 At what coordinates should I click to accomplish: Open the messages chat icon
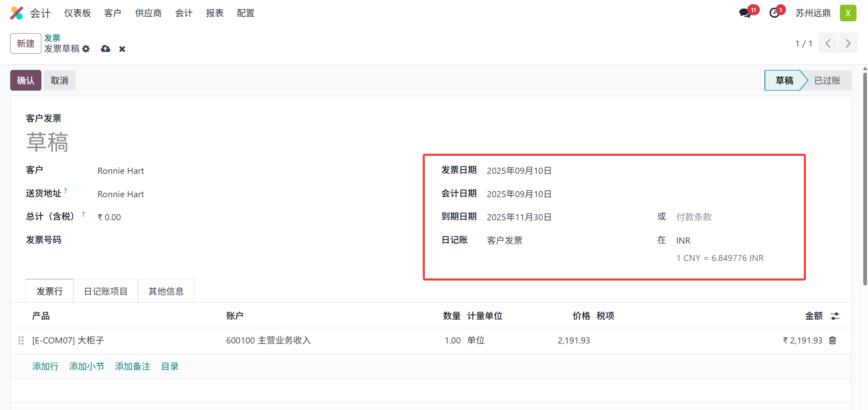pyautogui.click(x=745, y=13)
